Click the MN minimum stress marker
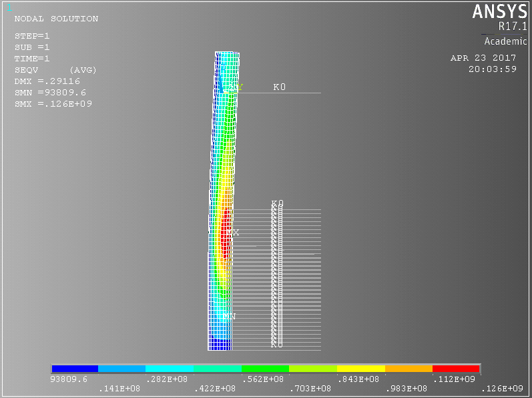The width and height of the screenshot is (532, 398). pyautogui.click(x=229, y=316)
